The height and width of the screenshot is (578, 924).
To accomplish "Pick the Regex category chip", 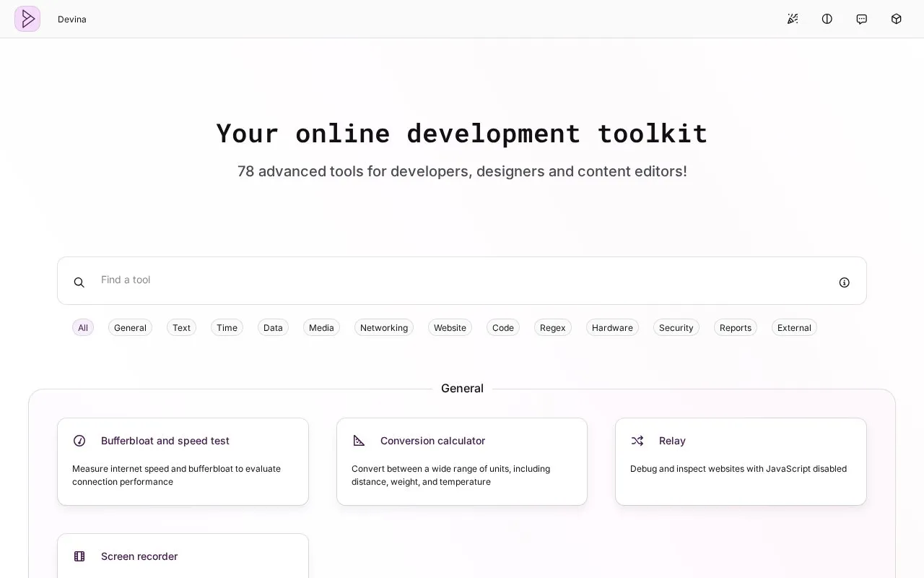I will (x=553, y=328).
